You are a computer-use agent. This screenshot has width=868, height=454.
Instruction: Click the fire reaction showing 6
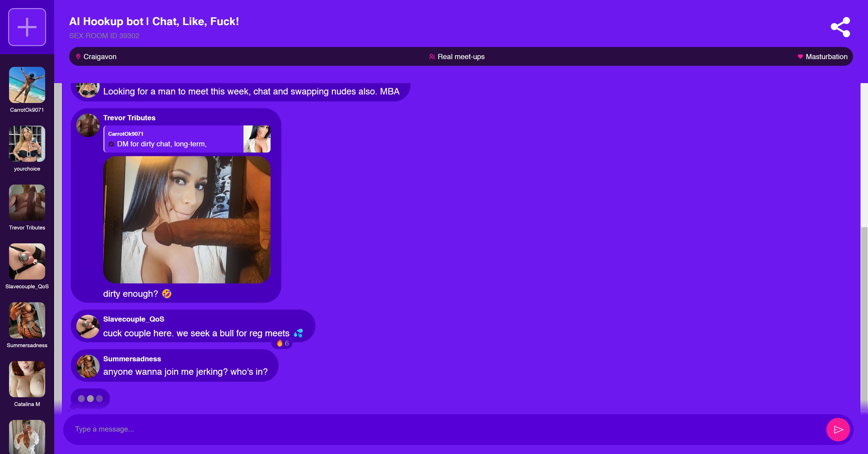tap(282, 343)
